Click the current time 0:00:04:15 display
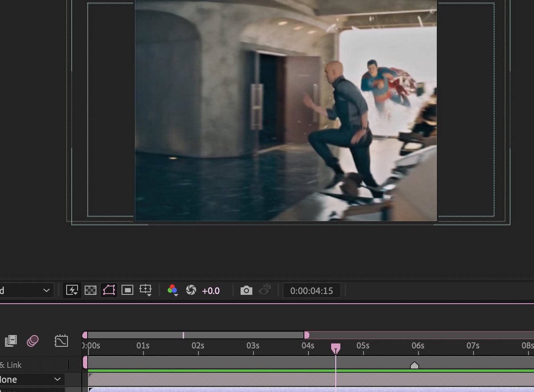 tap(311, 291)
